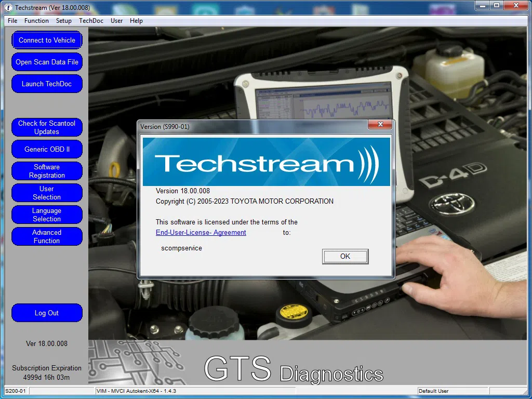Log Out of Techstream
The image size is (532, 399).
point(47,313)
